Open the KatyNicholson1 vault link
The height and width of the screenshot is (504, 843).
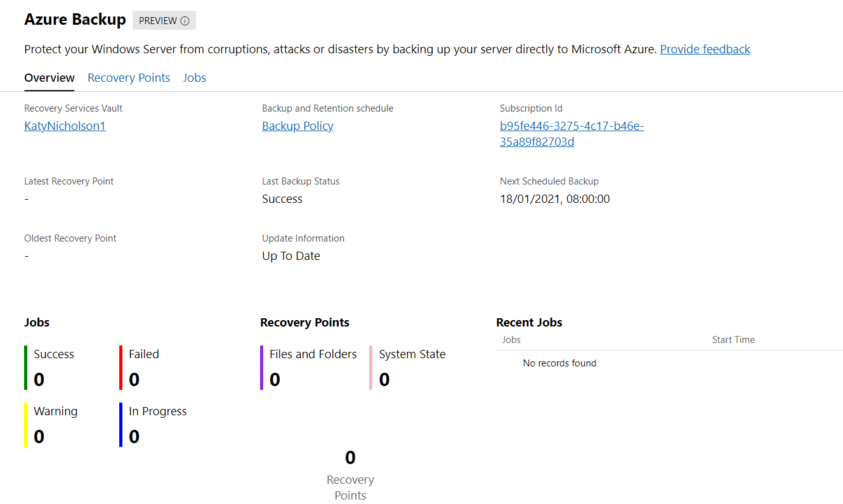(x=65, y=126)
